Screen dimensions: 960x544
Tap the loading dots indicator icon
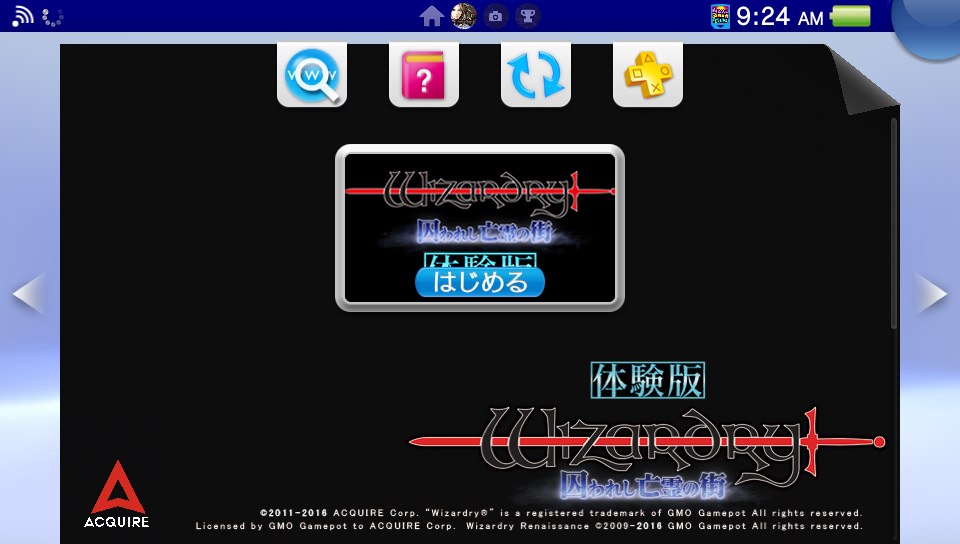pos(53,17)
